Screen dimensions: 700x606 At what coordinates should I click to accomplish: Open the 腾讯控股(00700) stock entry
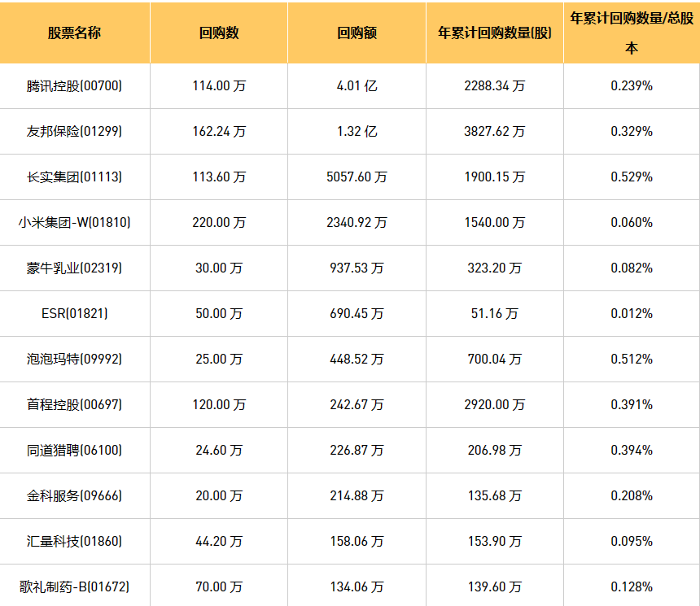[74, 85]
